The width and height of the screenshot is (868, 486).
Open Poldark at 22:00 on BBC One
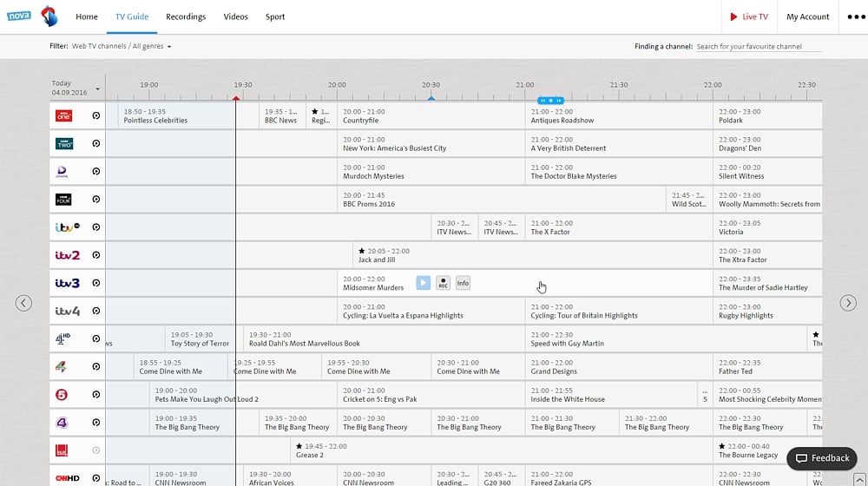point(767,115)
